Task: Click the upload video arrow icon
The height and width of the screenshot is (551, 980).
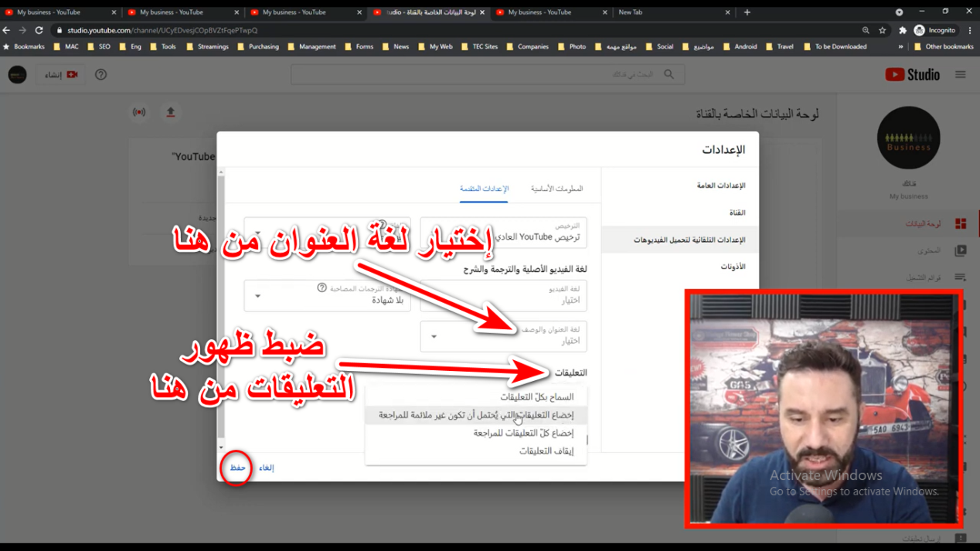Action: [x=171, y=113]
